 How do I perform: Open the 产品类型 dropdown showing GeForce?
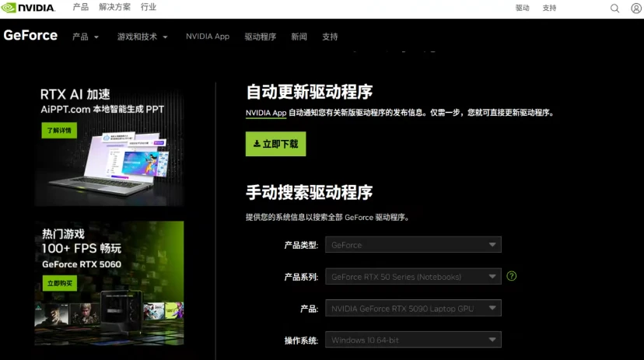click(413, 245)
